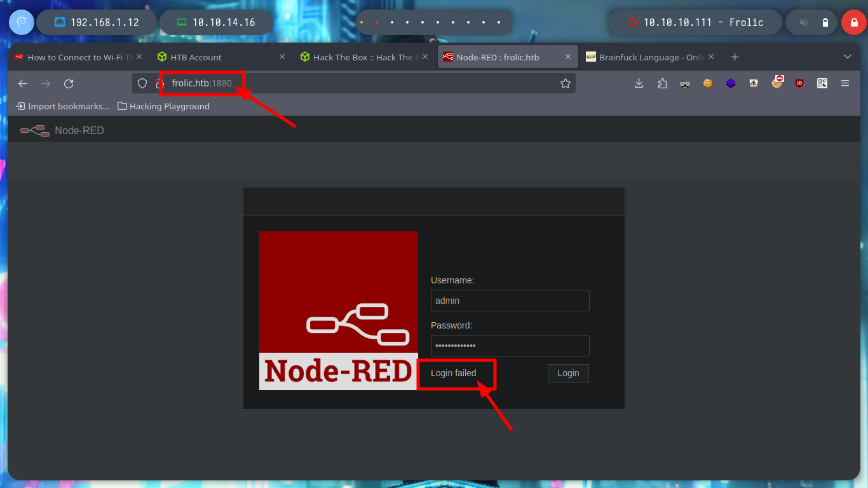The image size is (868, 488).
Task: Click Import bookmarks link
Action: pyautogui.click(x=62, y=106)
